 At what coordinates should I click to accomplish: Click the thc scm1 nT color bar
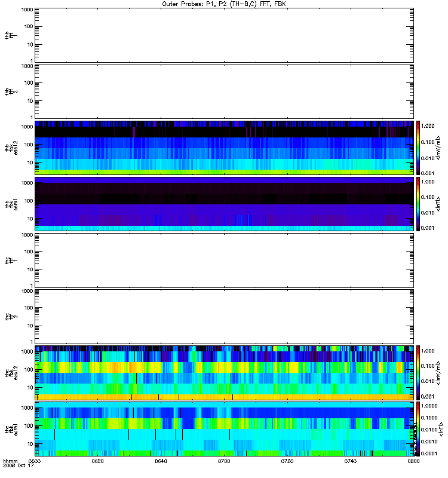point(418,429)
